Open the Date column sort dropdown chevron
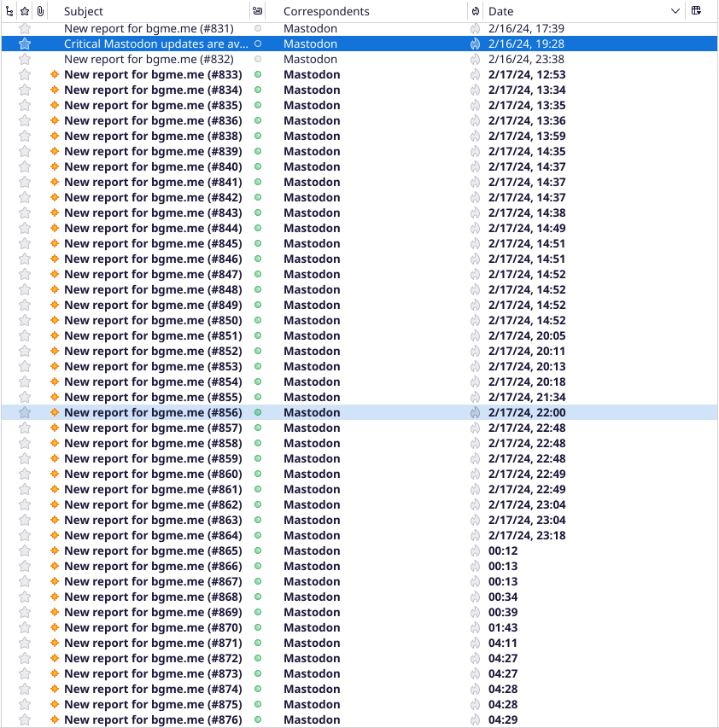 coord(675,10)
